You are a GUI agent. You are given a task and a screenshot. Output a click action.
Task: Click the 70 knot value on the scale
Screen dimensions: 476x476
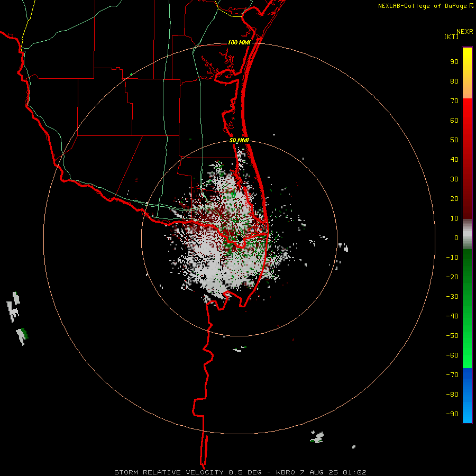click(x=454, y=101)
